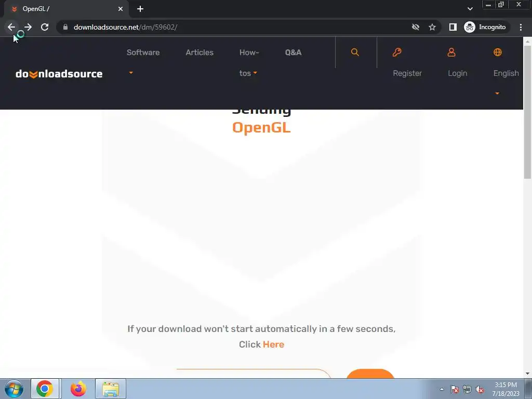
Task: Click the scrollbar down arrow
Action: (527, 374)
